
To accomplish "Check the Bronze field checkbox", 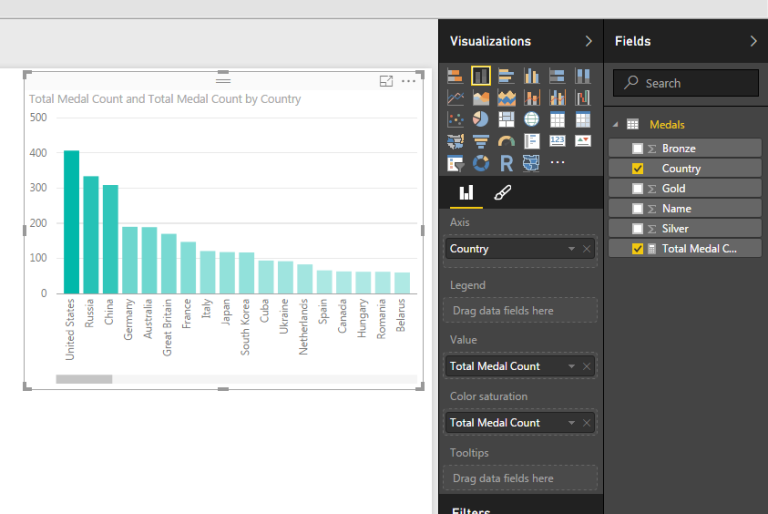I will 638,148.
